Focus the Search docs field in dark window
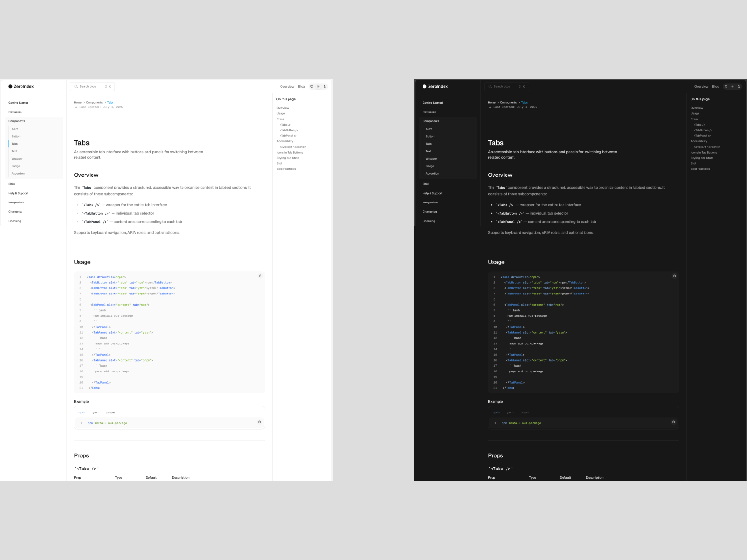Viewport: 747px width, 560px height. pos(507,86)
